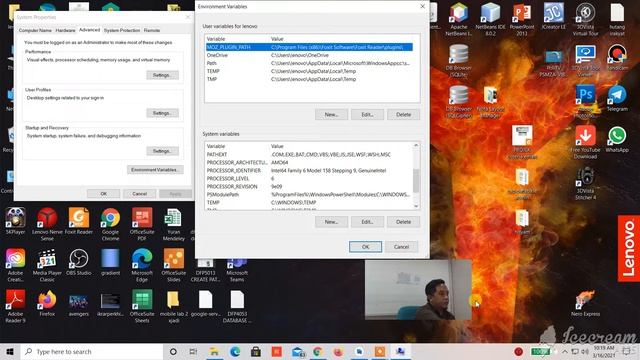Image resolution: width=640 pixels, height=360 pixels.
Task: Click the taskbar search box
Action: [92, 351]
